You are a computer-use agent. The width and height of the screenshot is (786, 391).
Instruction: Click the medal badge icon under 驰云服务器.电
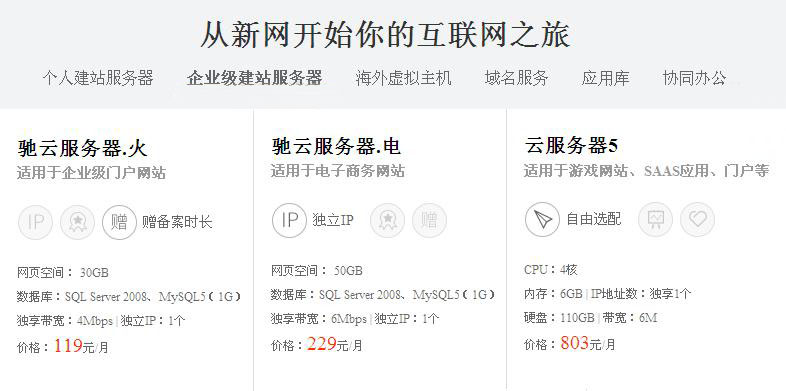click(387, 220)
